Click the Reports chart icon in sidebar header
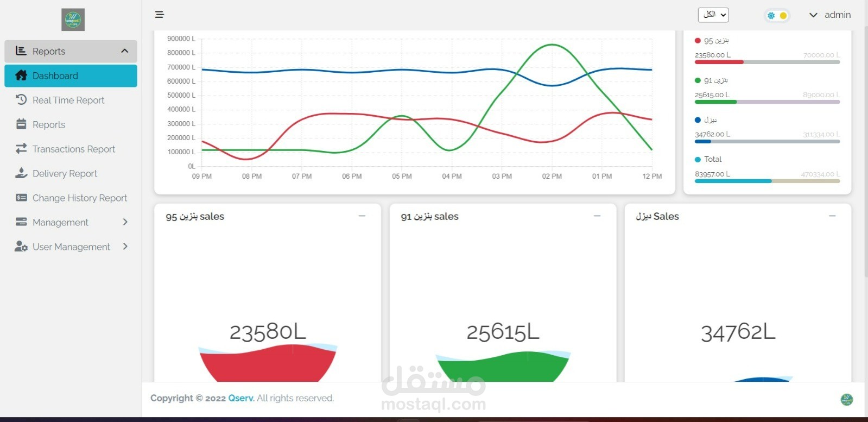The width and height of the screenshot is (868, 422). pos(21,51)
